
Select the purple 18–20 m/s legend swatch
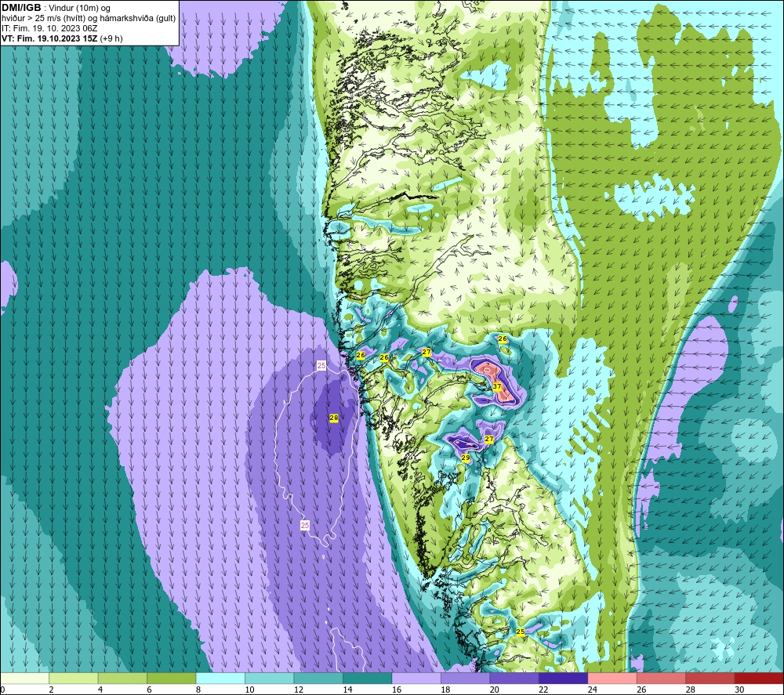click(466, 678)
